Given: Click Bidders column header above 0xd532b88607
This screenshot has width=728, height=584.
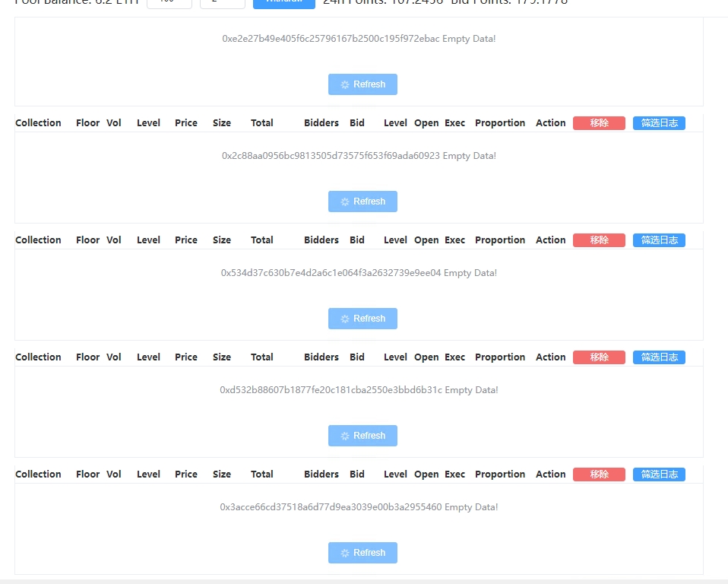Looking at the screenshot, I should coord(321,357).
